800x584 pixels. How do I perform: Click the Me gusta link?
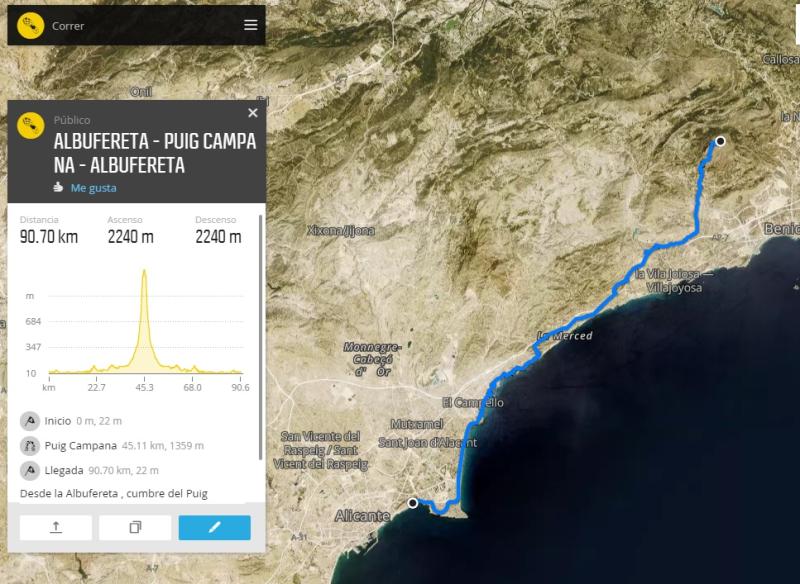[x=93, y=187]
